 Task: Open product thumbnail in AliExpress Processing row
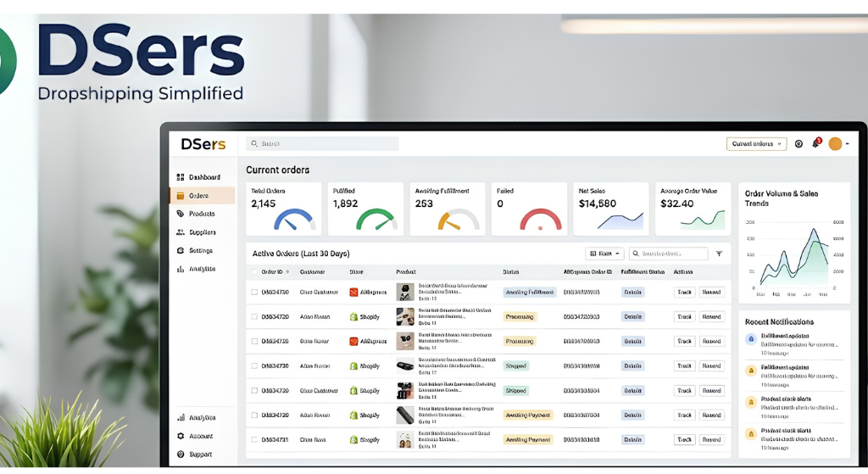click(x=405, y=341)
